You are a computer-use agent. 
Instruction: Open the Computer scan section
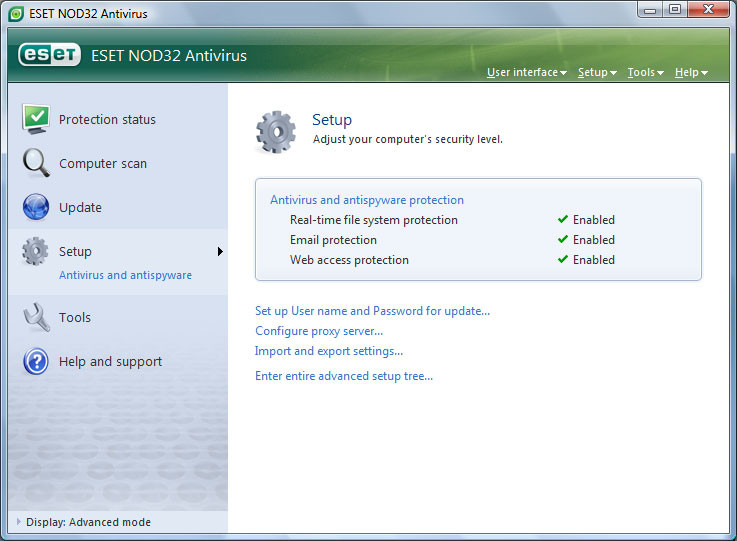pyautogui.click(x=103, y=164)
